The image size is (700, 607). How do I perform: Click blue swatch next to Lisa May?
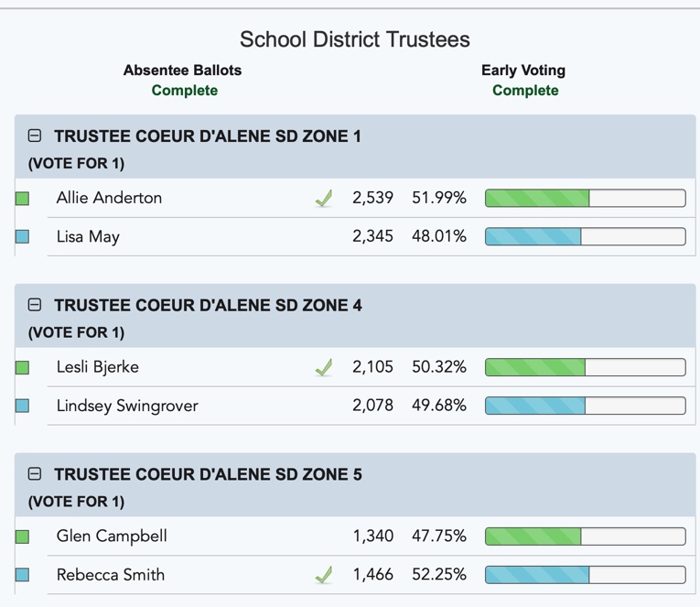(x=22, y=236)
